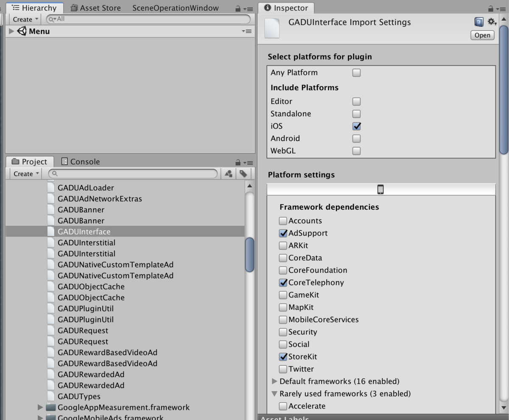Viewport: 509px width, 420px height.
Task: Click the Unity logo beside the Menu scene
Action: [22, 31]
